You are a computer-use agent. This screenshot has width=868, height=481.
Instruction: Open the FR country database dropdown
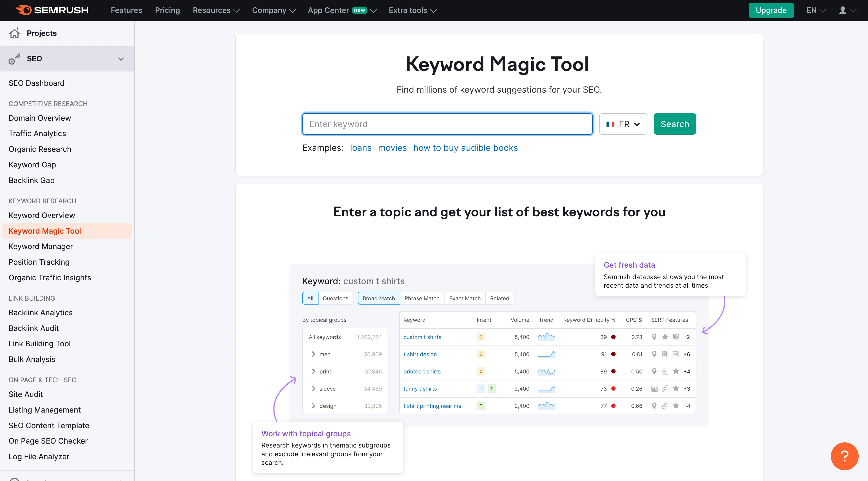623,124
